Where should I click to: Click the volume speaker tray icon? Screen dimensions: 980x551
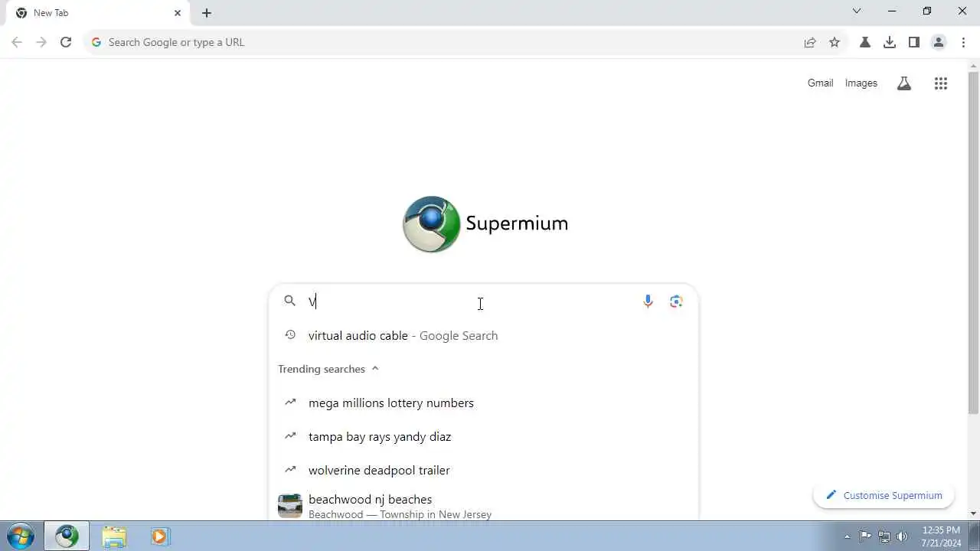903,536
